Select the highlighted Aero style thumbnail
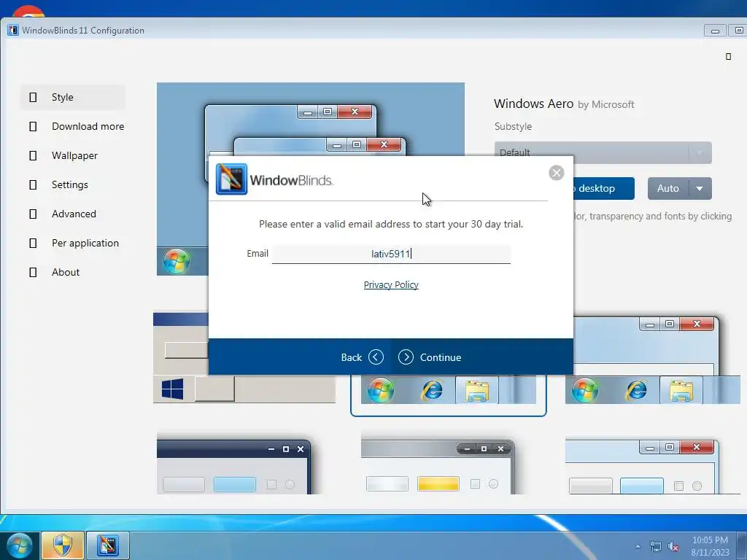747x560 pixels. (449, 394)
